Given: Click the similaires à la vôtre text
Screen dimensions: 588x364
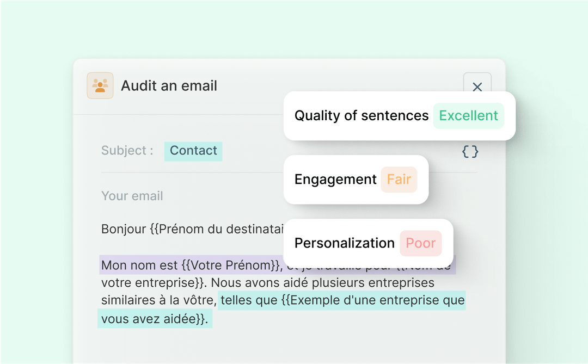Looking at the screenshot, I should click(x=159, y=300).
